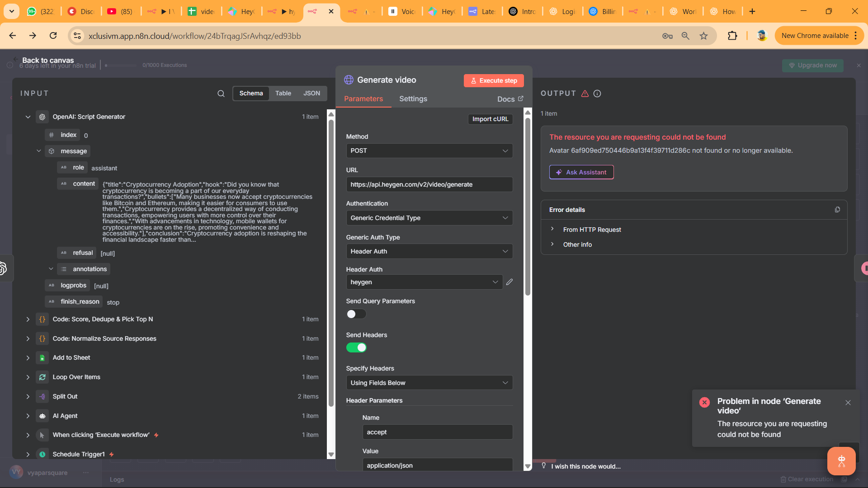Viewport: 868px width, 488px height.
Task: Click the search icon in Input panel
Action: tap(221, 94)
